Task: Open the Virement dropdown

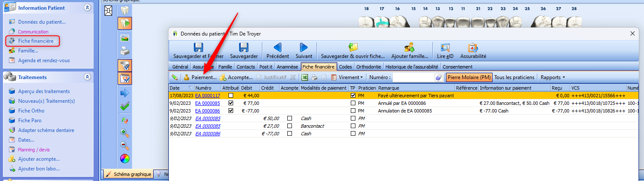Action: point(350,77)
